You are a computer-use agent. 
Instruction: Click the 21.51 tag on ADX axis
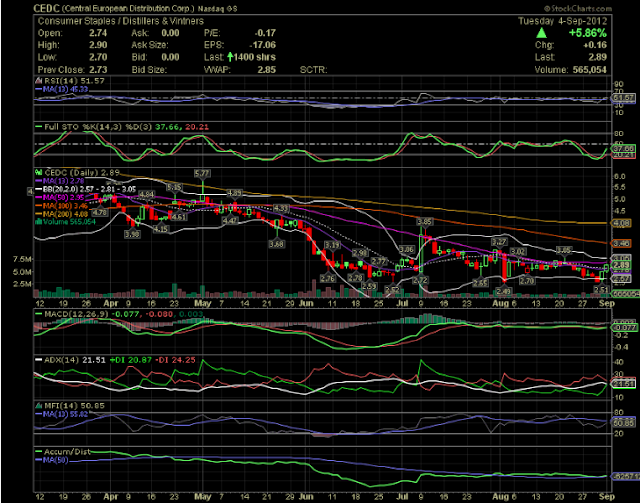(x=622, y=383)
